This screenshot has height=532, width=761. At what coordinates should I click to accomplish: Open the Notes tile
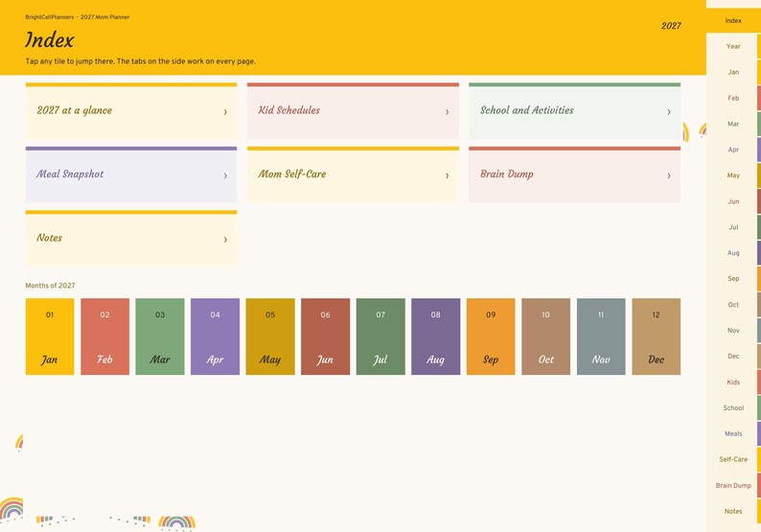pyautogui.click(x=131, y=239)
